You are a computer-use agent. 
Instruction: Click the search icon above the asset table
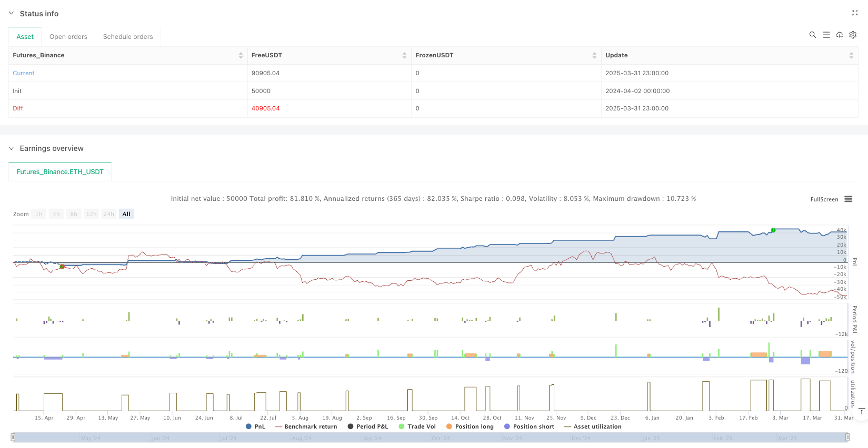(812, 35)
